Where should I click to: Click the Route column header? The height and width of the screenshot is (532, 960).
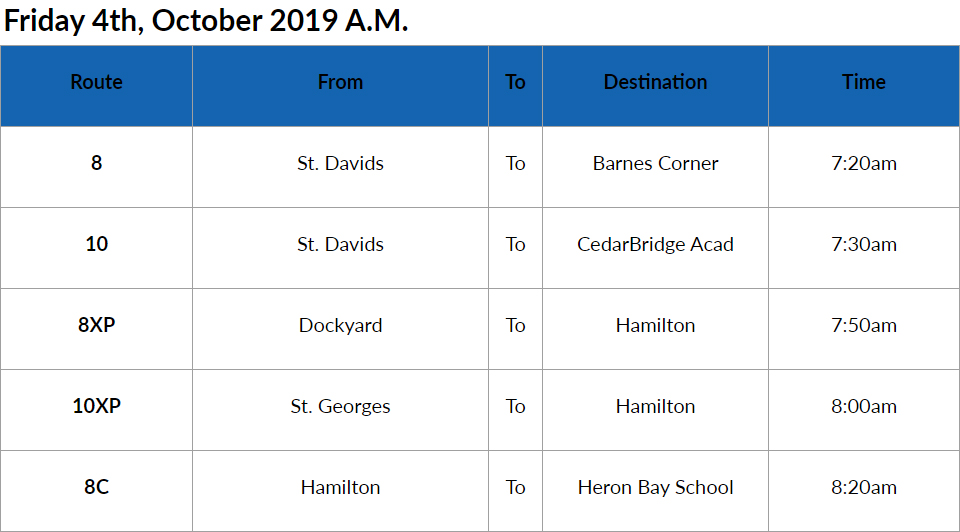pos(96,83)
